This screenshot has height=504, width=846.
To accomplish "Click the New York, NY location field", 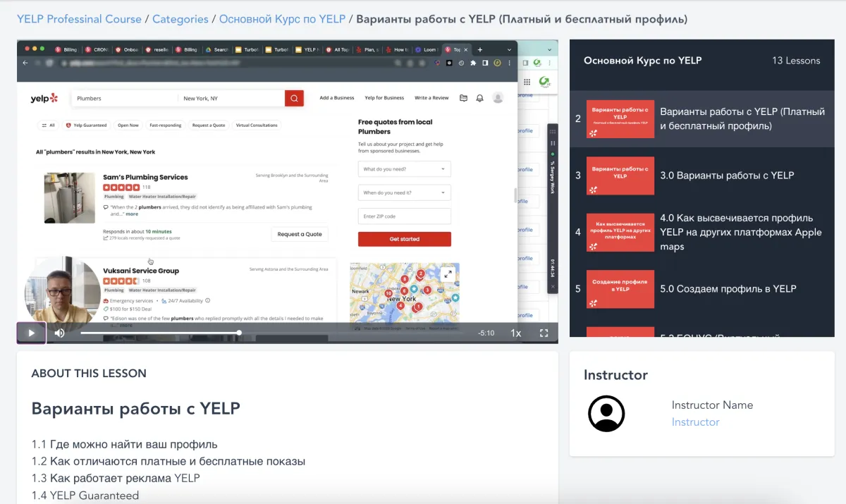I will tap(231, 98).
